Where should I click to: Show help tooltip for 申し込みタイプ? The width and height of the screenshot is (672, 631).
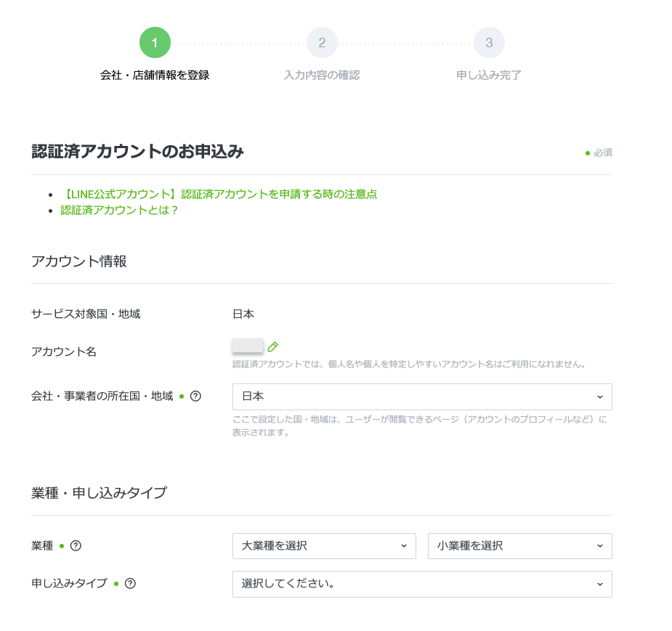point(130,583)
